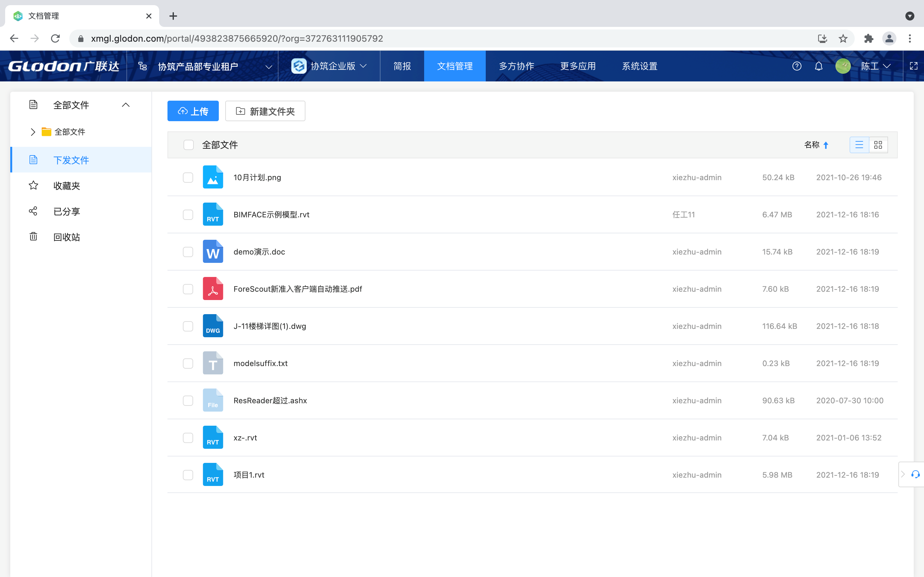Tick the checkbox for 10月计划.png
The height and width of the screenshot is (577, 924).
pyautogui.click(x=188, y=178)
